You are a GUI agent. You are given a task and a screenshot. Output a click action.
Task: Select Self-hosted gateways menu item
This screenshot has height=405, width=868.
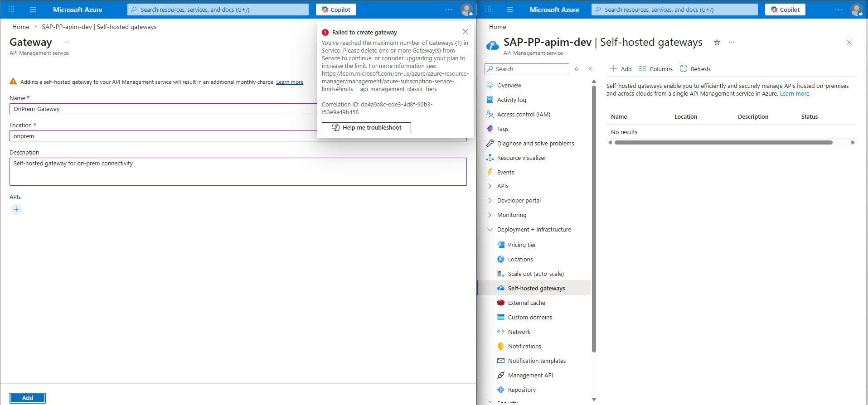[534, 288]
